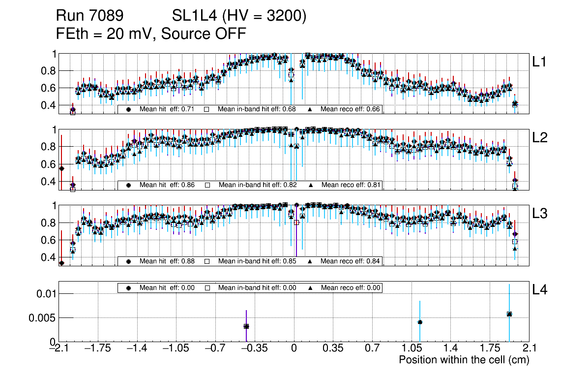The height and width of the screenshot is (380, 588).
Task: Select "Mean reco eff: 0.84" text in L3 legend
Action: tap(350, 261)
